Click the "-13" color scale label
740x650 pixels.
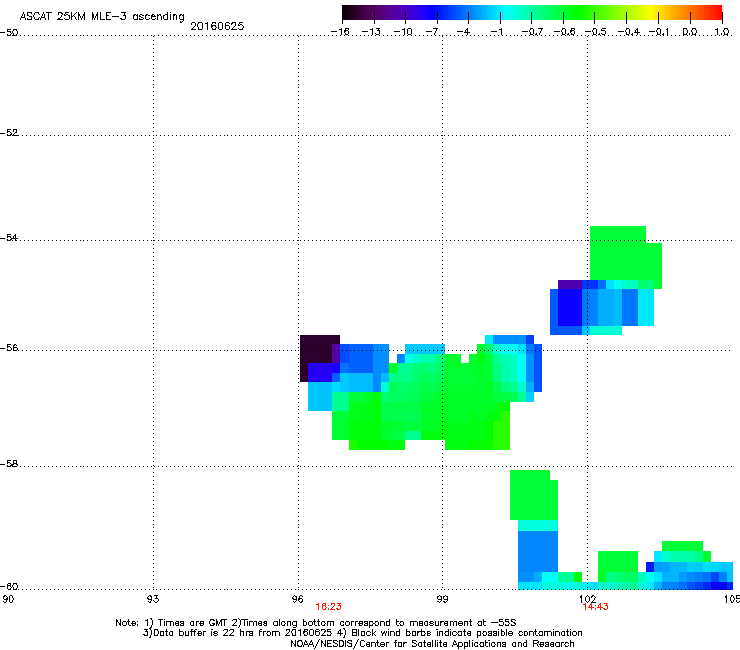pyautogui.click(x=371, y=32)
